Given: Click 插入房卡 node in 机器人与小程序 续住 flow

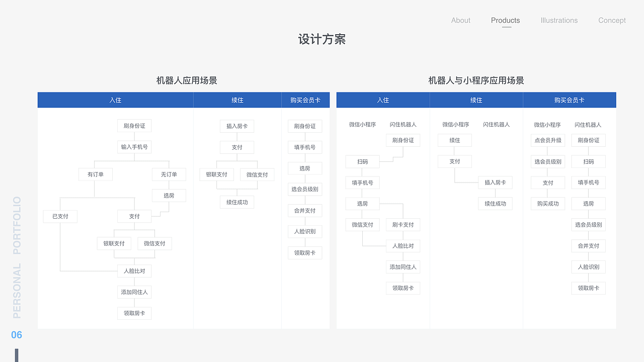Looking at the screenshot, I should click(x=495, y=183).
